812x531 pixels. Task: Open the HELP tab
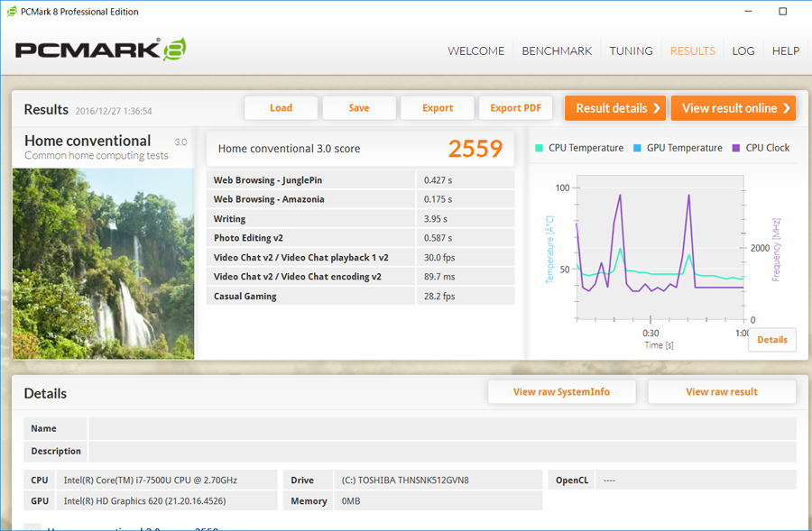[786, 50]
